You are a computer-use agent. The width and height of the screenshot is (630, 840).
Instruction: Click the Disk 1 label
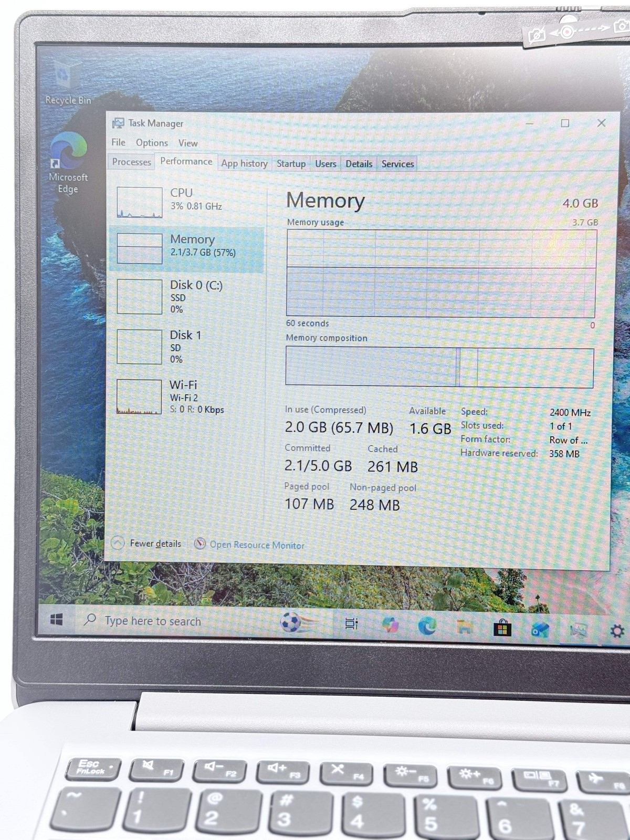point(185,335)
